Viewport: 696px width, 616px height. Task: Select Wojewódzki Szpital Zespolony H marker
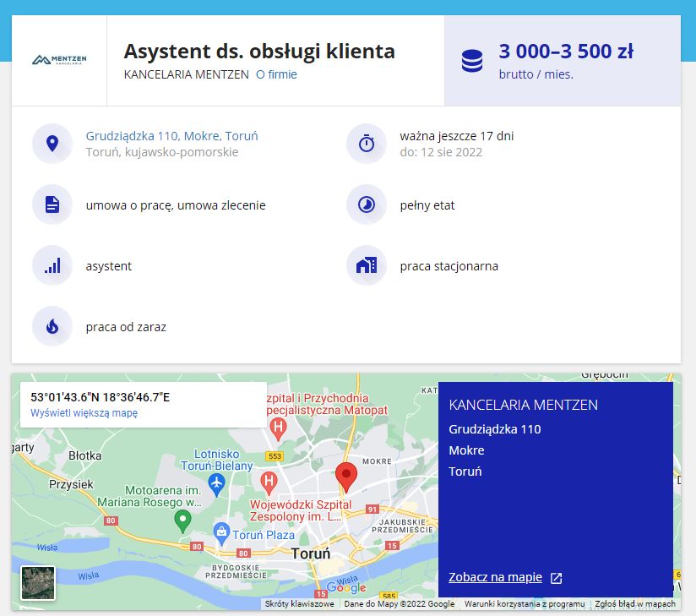pos(269,483)
